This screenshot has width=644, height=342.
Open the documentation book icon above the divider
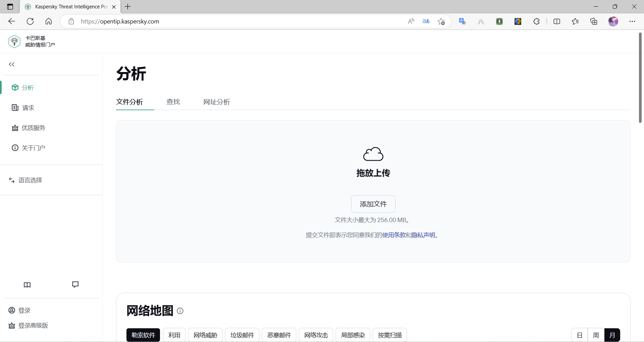(x=27, y=285)
